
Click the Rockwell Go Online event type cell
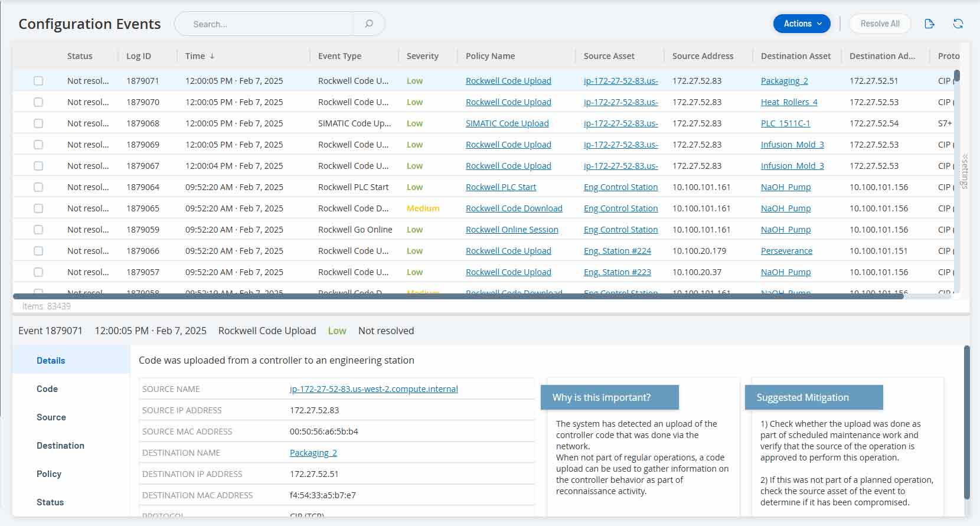click(x=355, y=230)
